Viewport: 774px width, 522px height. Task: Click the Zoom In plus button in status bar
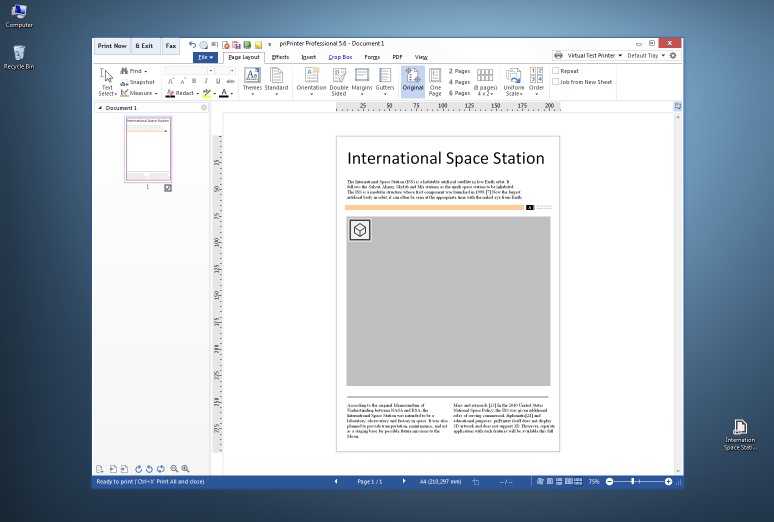click(668, 482)
